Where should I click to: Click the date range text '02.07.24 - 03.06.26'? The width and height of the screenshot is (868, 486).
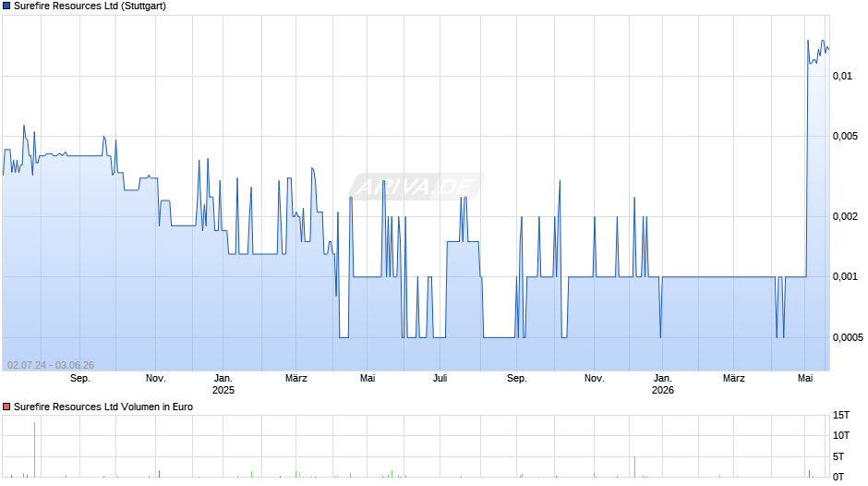click(51, 365)
